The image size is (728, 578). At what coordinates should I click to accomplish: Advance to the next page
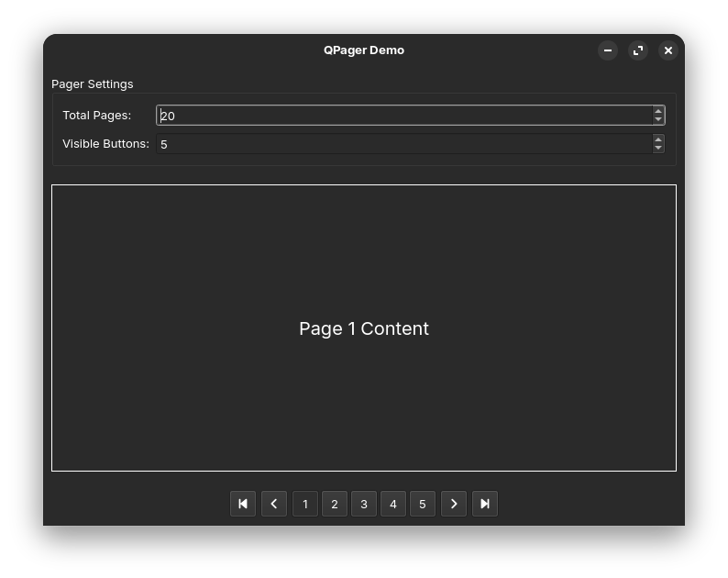coord(454,504)
